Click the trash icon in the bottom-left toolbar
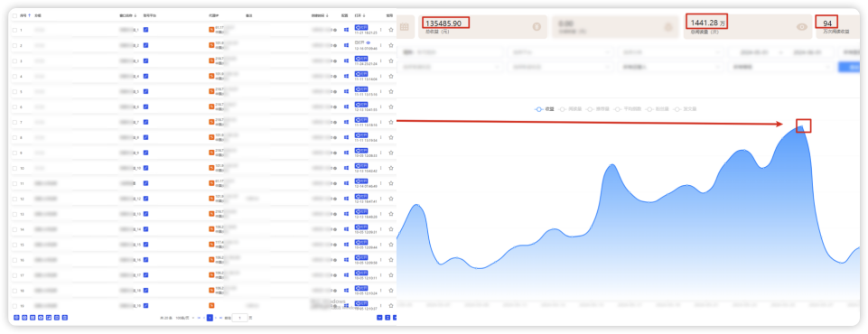This screenshot has width=868, height=334. (65, 318)
